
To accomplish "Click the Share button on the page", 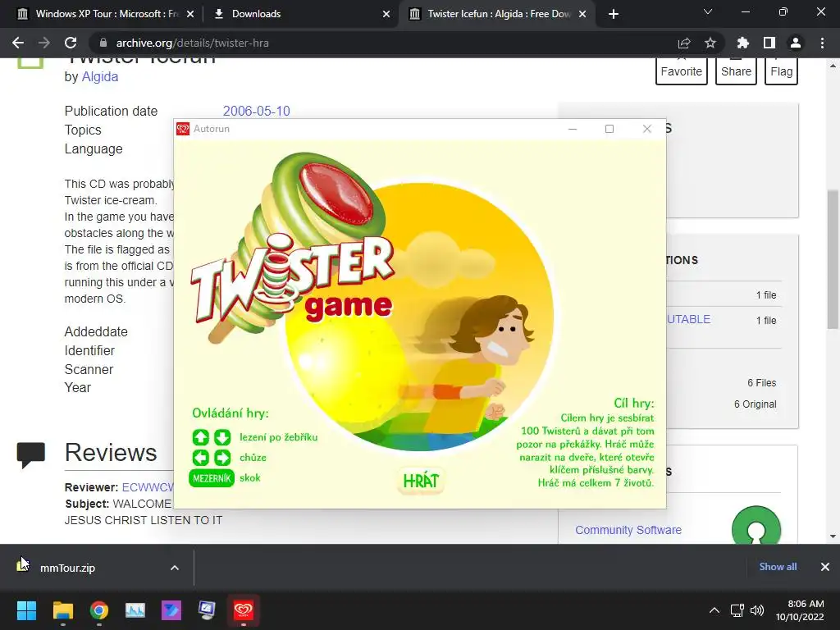I will click(x=736, y=71).
